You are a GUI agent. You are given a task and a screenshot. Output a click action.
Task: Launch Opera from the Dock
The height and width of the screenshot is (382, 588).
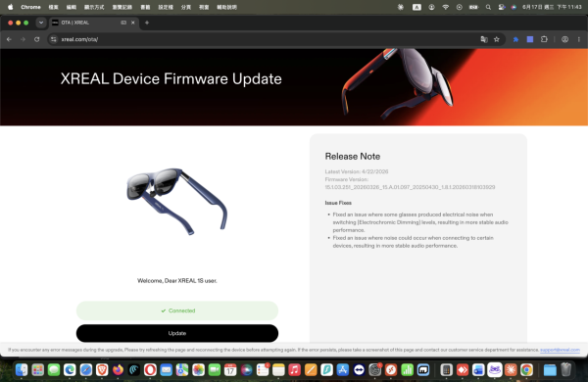[150, 370]
